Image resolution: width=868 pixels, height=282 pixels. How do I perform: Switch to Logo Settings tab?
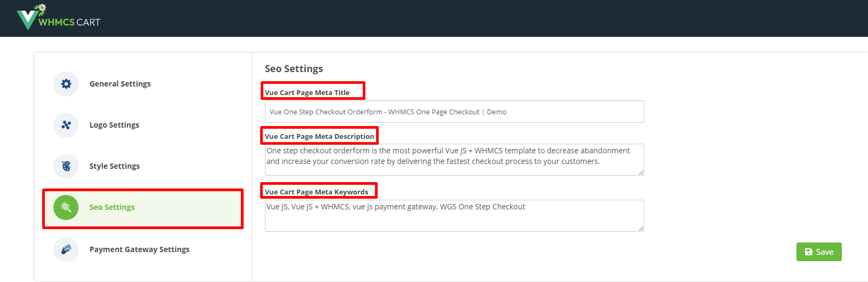point(114,125)
